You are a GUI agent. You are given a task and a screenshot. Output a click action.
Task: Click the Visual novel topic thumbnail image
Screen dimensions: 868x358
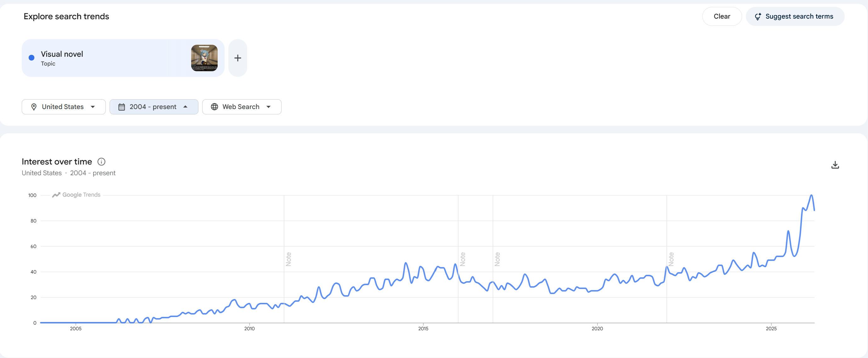204,58
